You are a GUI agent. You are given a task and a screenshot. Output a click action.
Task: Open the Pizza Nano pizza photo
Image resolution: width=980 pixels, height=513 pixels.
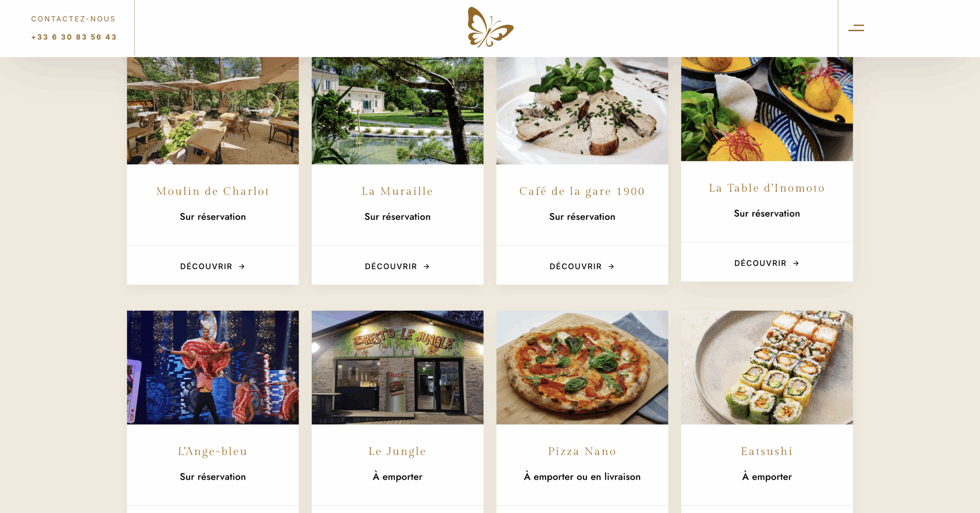click(x=582, y=367)
